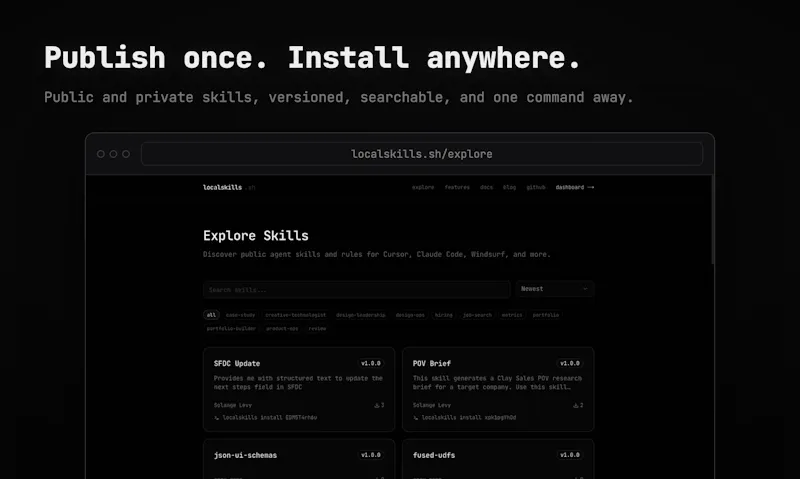Filter by the metrics tag
Viewport: 800px width, 479px height.
512,315
